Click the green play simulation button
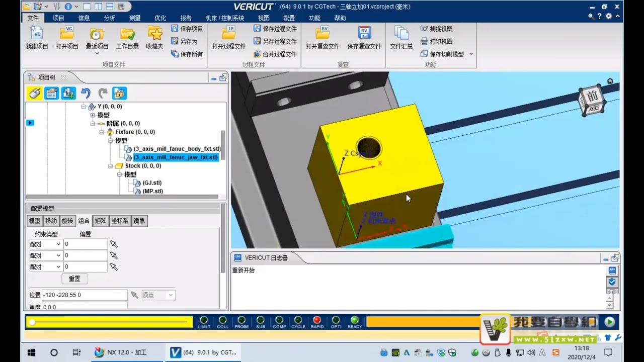The height and width of the screenshot is (362, 644). pos(610,322)
